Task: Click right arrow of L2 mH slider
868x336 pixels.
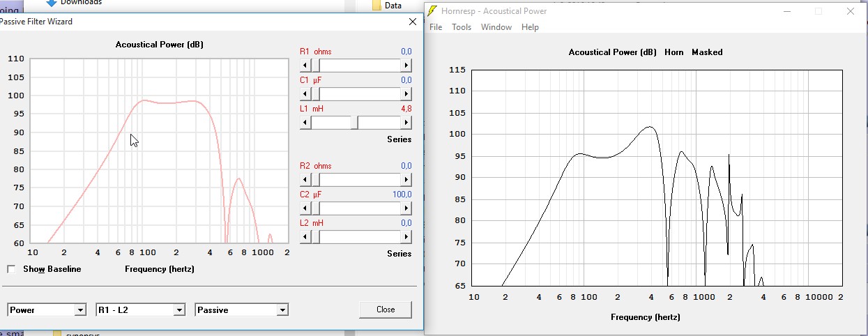Action: pyautogui.click(x=406, y=237)
